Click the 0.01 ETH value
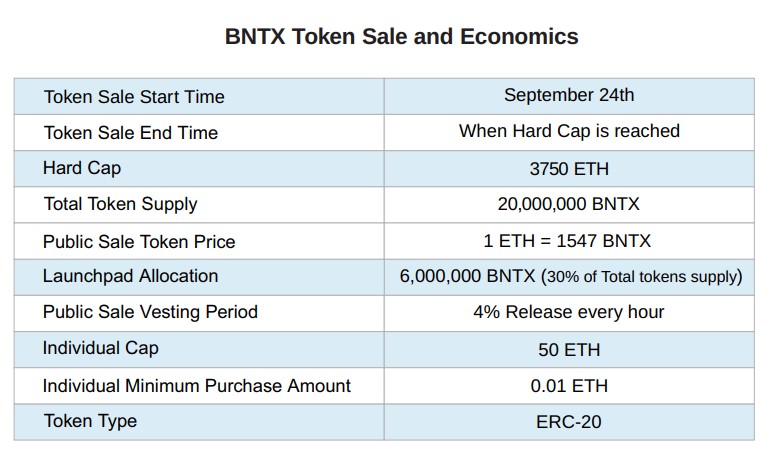 (569, 386)
